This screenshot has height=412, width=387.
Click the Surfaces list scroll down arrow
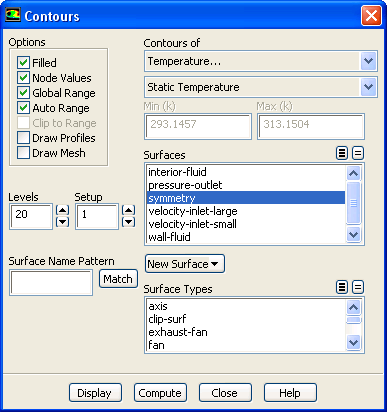tap(353, 235)
